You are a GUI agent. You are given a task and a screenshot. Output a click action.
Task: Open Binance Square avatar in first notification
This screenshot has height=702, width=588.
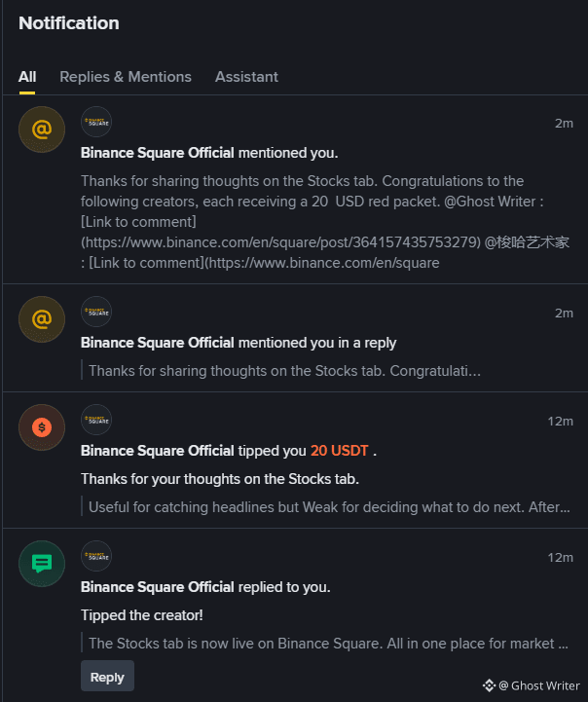pyautogui.click(x=96, y=122)
